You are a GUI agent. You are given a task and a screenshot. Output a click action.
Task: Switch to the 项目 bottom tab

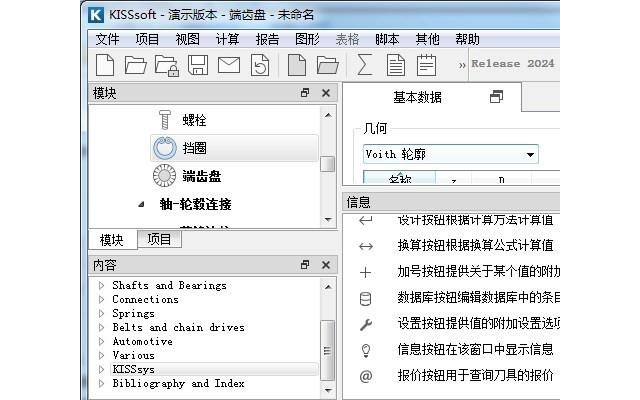click(159, 239)
